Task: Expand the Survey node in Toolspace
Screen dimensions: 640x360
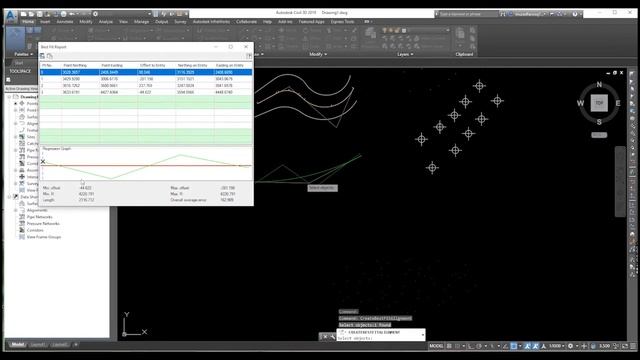Action: [x=16, y=184]
